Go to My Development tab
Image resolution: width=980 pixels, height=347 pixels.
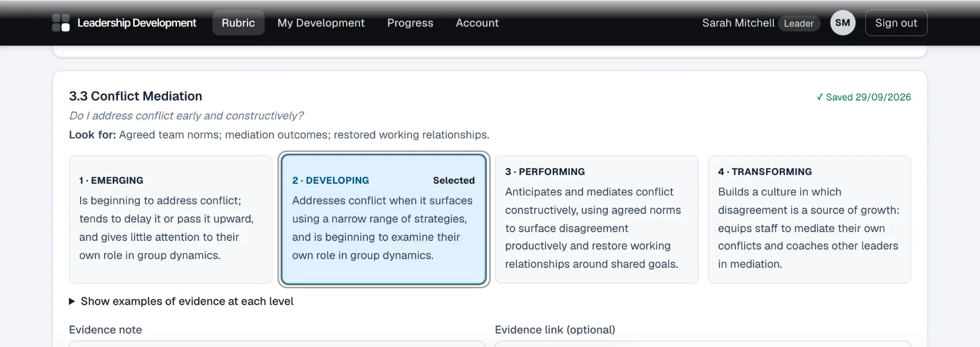[321, 23]
